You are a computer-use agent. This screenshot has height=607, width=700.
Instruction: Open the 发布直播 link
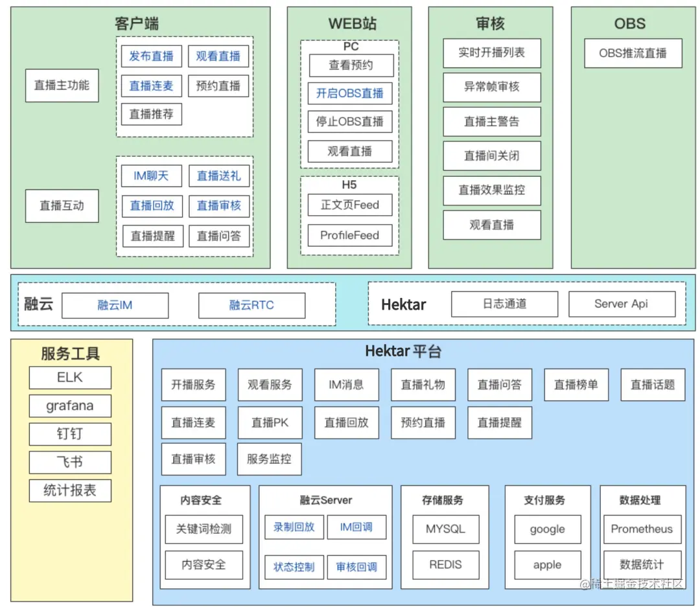click(150, 56)
